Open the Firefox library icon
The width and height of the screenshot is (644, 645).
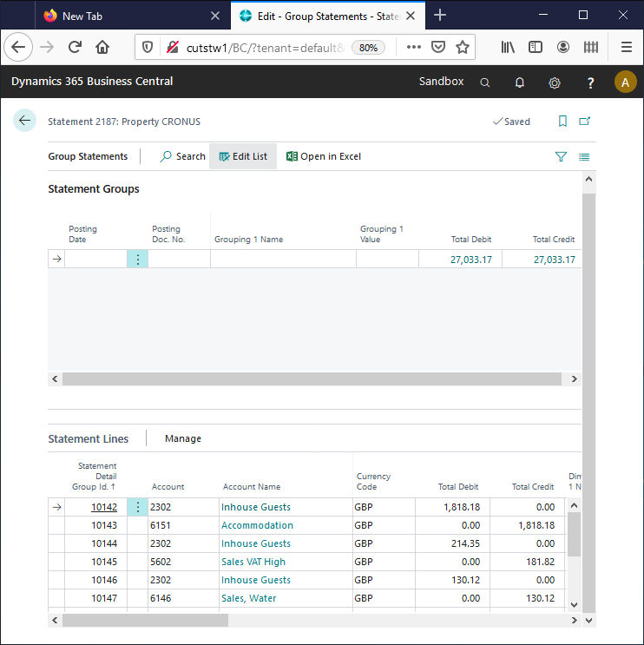point(508,47)
